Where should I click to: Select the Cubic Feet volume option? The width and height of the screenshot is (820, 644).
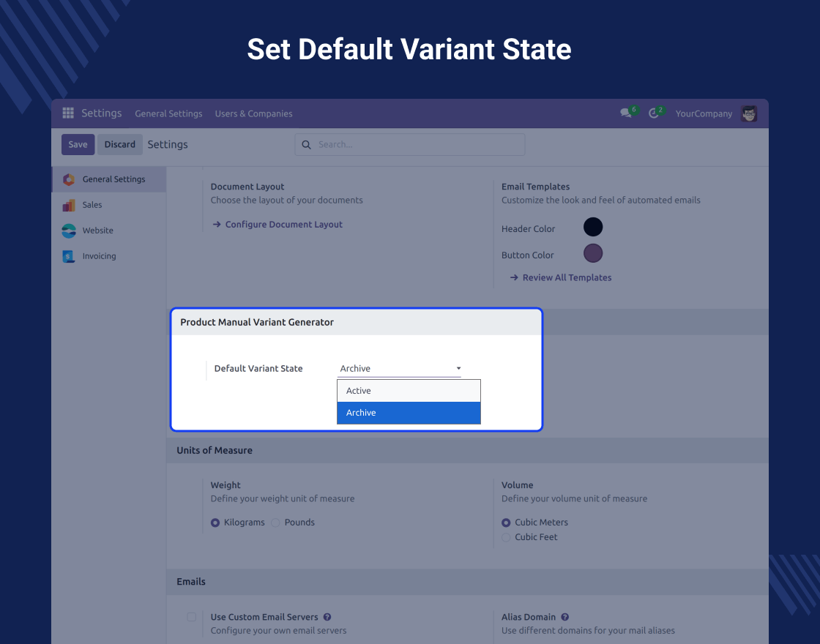(506, 537)
